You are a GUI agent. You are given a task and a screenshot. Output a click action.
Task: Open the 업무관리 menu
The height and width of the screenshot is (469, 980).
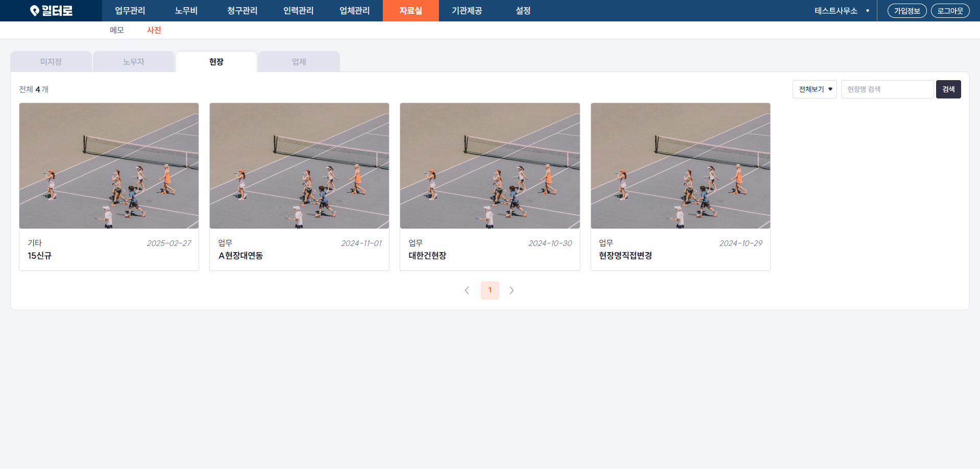point(130,11)
